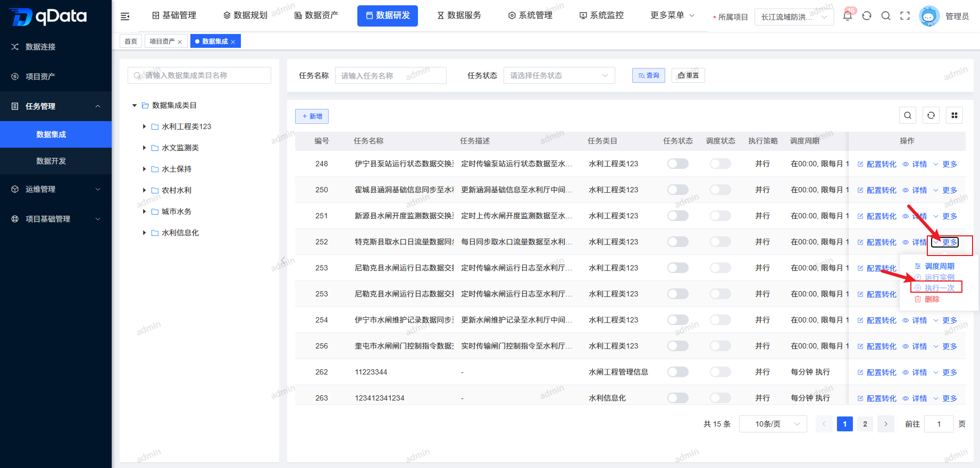The height and width of the screenshot is (468, 980).
Task: Toggle task status for row 254
Action: tap(678, 320)
